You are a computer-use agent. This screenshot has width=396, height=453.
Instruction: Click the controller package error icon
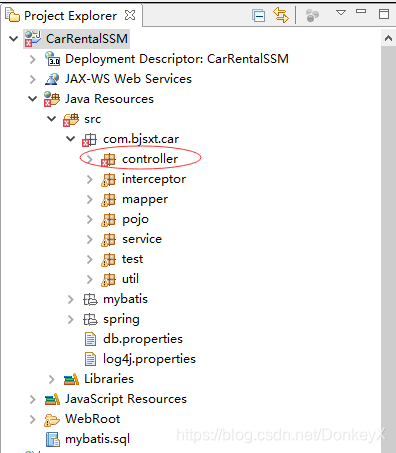[x=109, y=160]
